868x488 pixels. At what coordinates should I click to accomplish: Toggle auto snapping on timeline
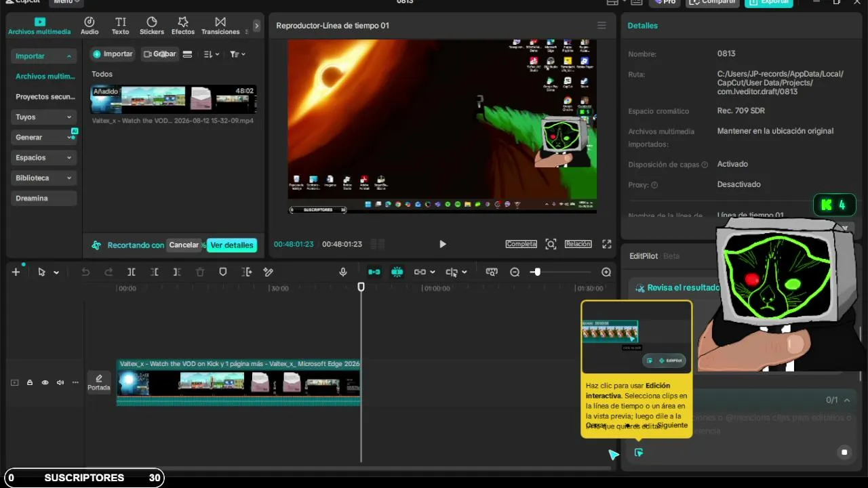pyautogui.click(x=397, y=272)
